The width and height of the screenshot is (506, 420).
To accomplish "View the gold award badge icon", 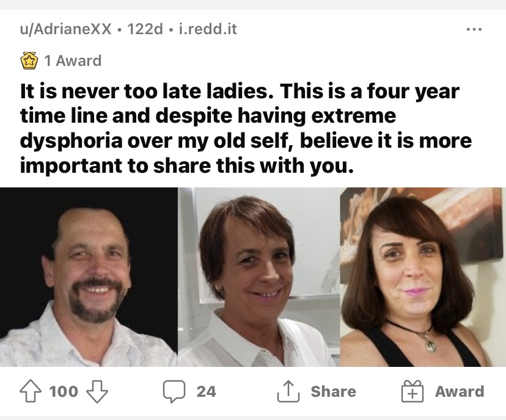I will point(29,60).
